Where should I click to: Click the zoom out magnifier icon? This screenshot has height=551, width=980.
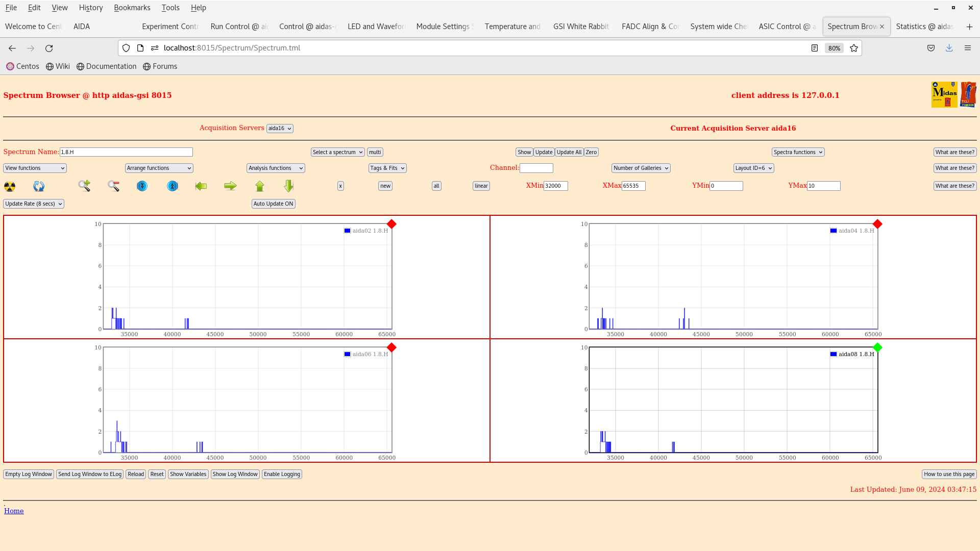click(113, 186)
